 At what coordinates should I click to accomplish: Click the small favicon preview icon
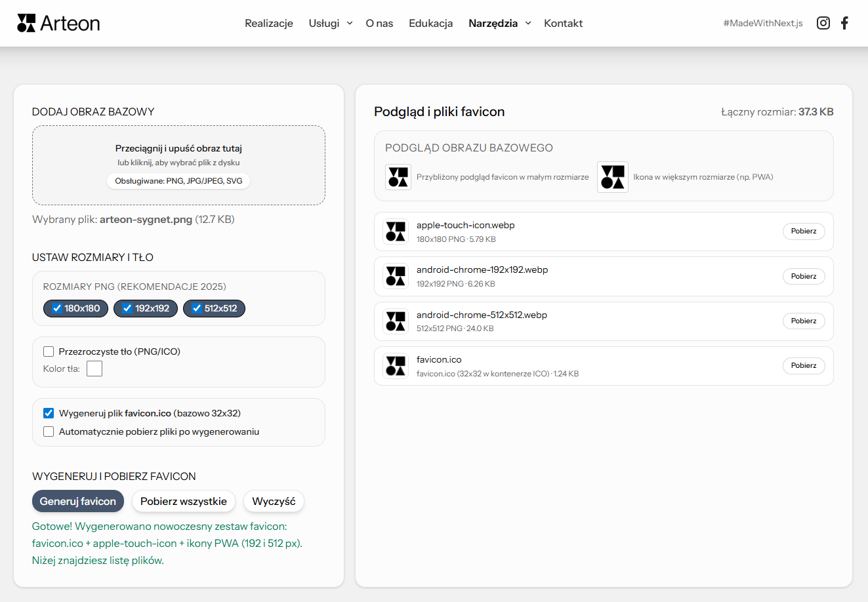[x=398, y=176]
